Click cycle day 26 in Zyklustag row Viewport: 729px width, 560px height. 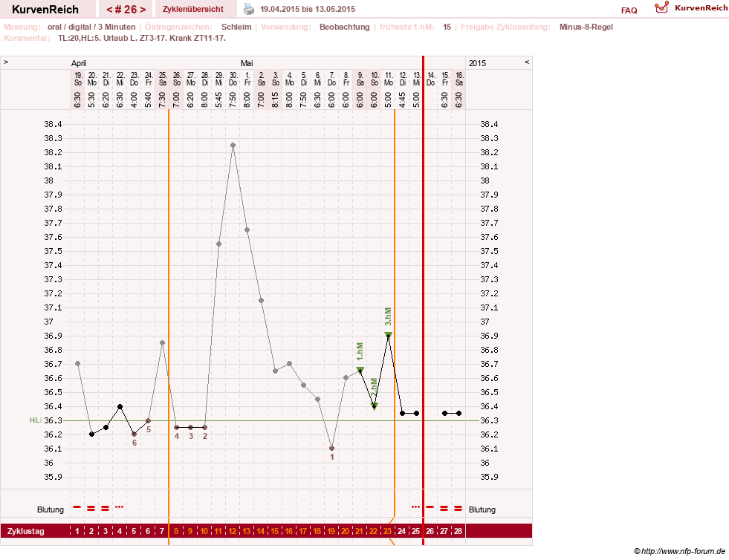click(430, 531)
